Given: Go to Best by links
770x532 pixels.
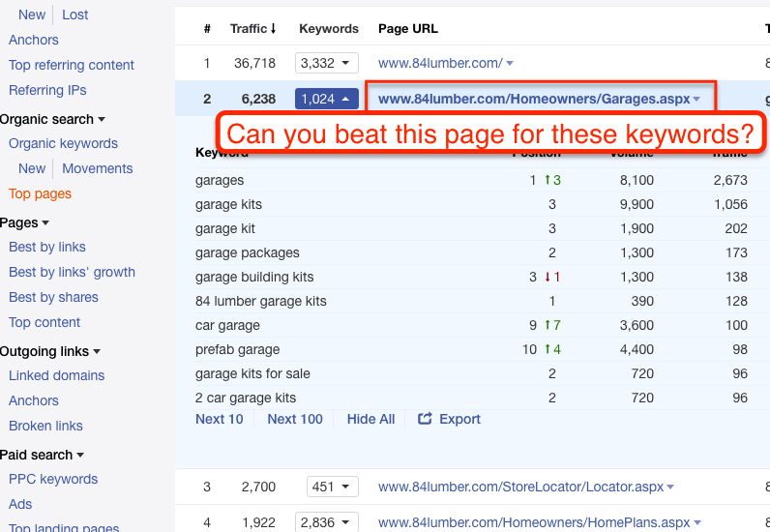Looking at the screenshot, I should tap(46, 247).
